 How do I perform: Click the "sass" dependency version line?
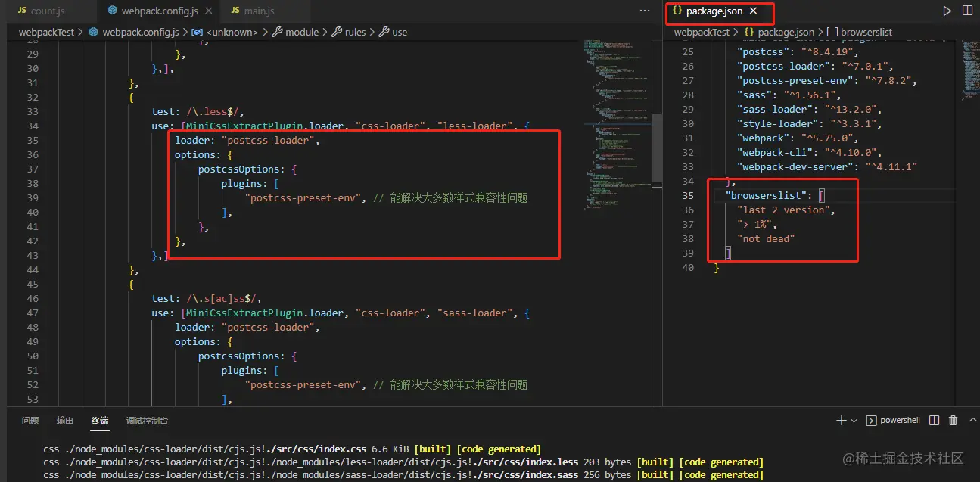pos(789,95)
